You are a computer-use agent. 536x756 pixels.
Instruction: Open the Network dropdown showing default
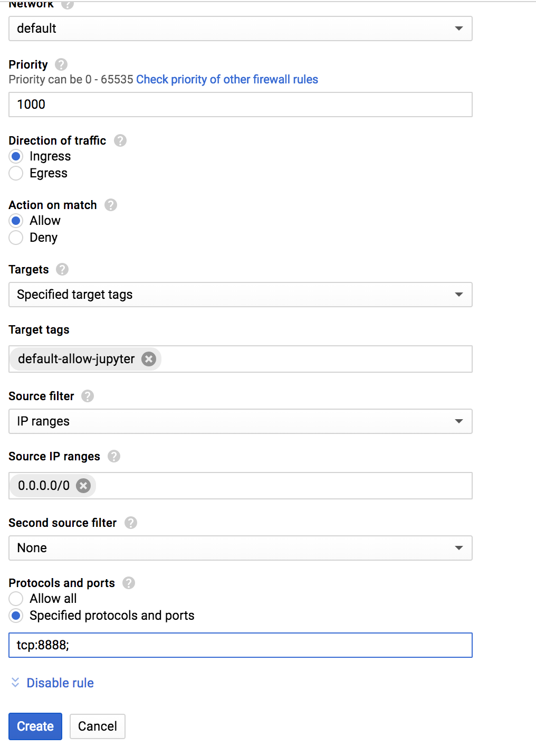point(240,29)
